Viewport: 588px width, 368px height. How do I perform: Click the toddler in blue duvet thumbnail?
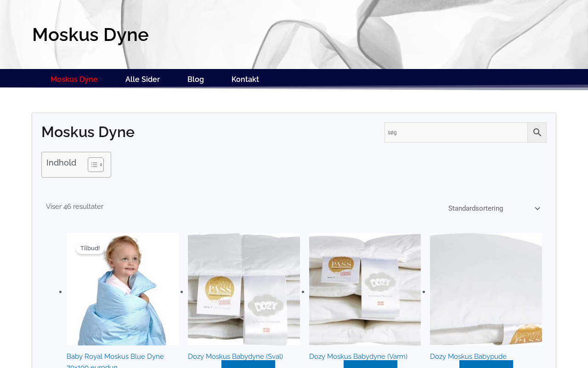click(123, 289)
